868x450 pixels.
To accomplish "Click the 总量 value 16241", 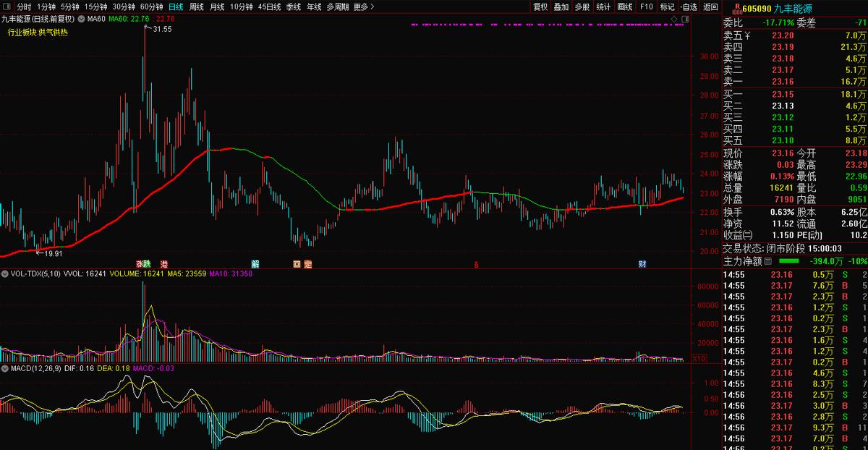I will (780, 188).
